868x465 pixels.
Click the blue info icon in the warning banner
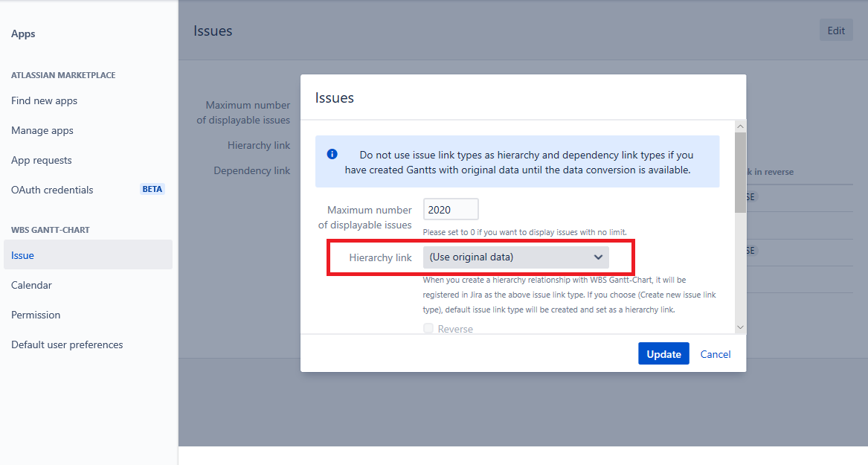(x=332, y=155)
